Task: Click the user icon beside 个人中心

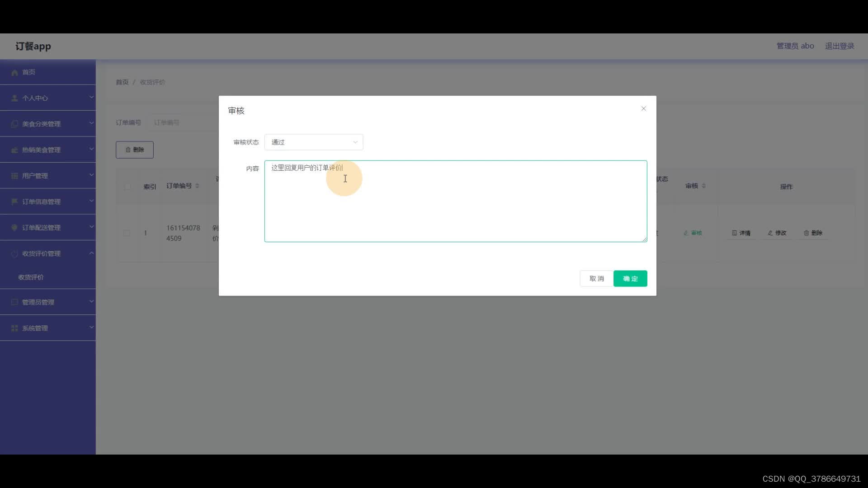Action: coord(14,98)
